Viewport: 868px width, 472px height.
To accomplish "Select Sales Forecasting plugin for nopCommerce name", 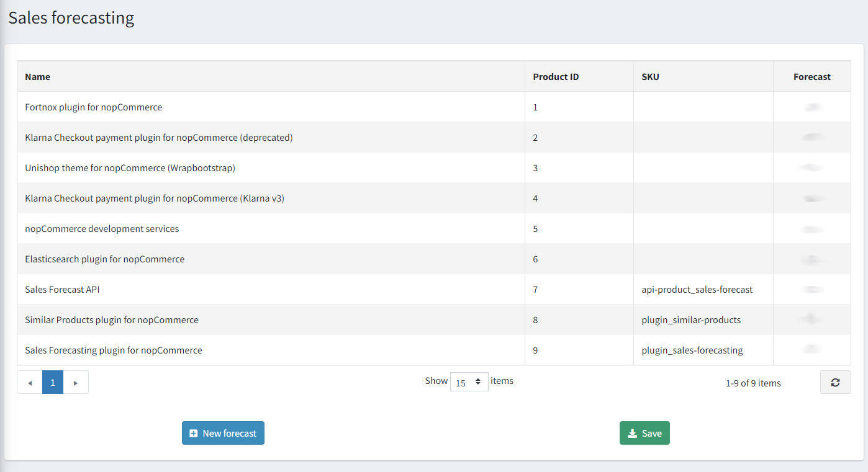I will (x=114, y=350).
